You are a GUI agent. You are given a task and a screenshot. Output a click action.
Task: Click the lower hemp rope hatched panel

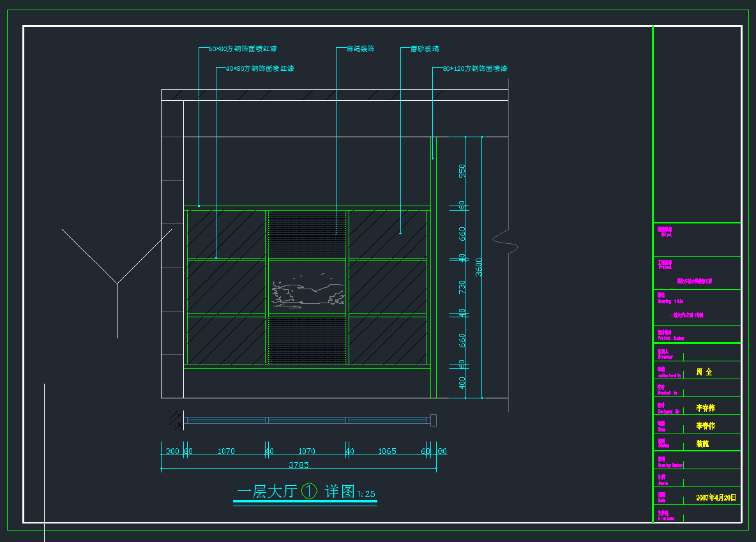pyautogui.click(x=308, y=341)
